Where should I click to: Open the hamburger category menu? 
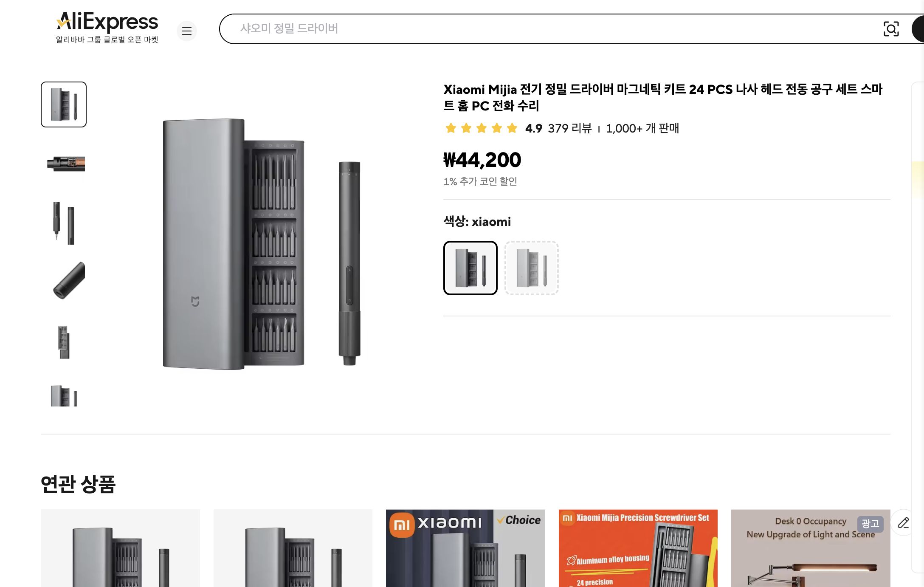tap(187, 31)
